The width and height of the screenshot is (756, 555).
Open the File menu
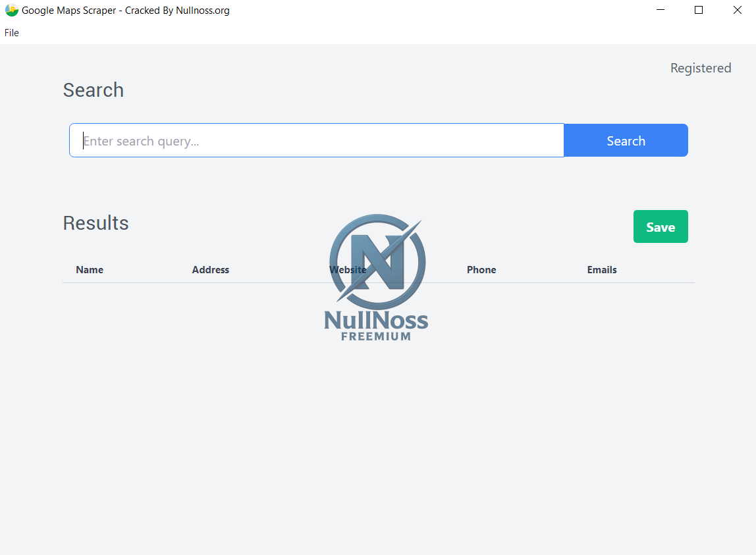coord(12,33)
